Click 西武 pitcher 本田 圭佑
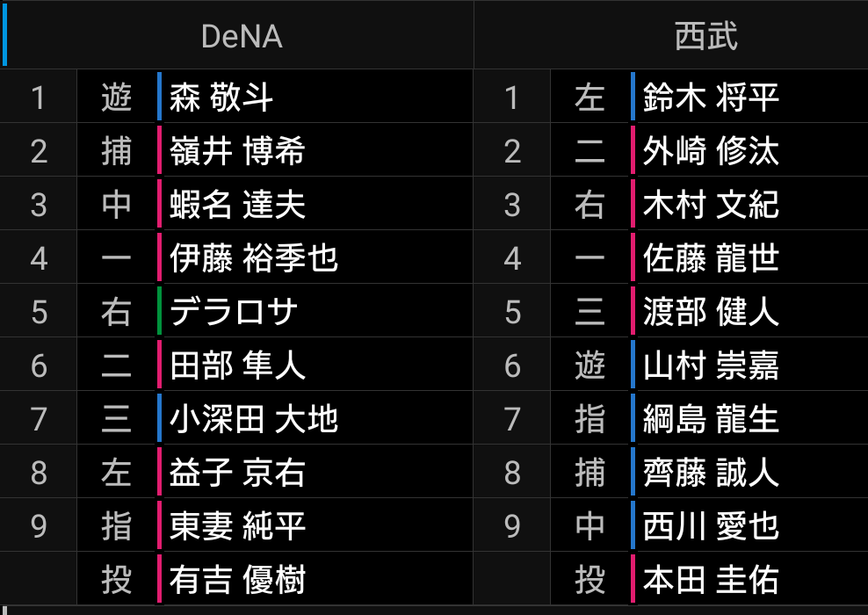 point(711,580)
